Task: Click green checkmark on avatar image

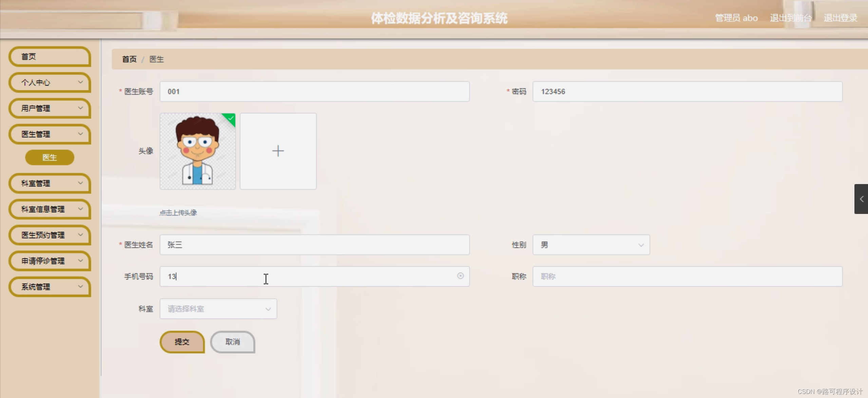Action: click(231, 118)
